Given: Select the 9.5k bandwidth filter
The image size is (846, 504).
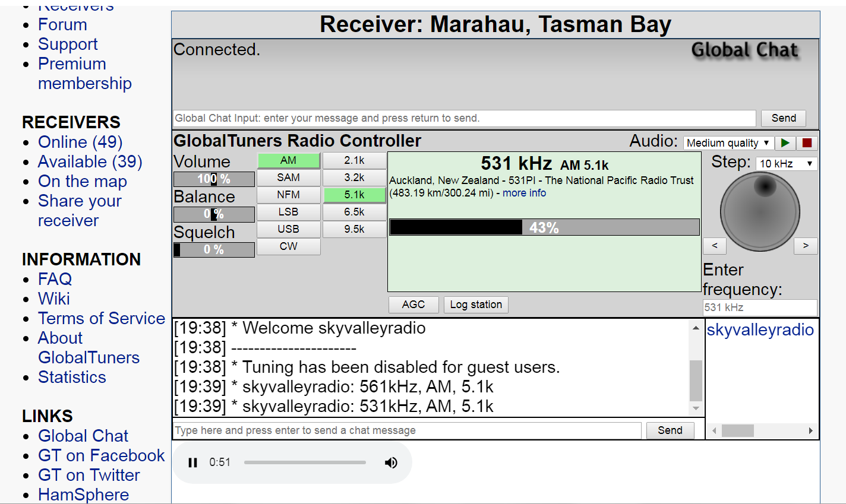Looking at the screenshot, I should 354,229.
